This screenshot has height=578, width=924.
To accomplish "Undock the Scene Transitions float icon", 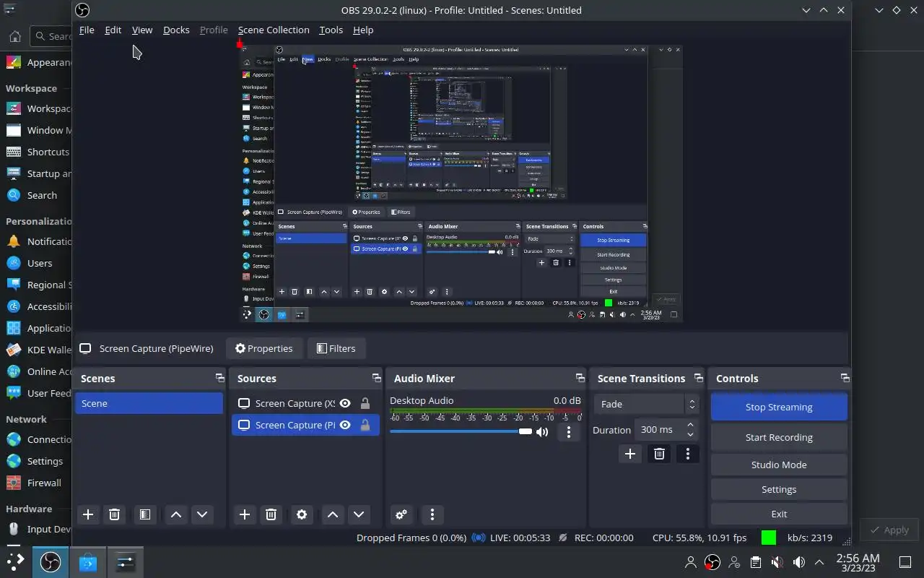I will pyautogui.click(x=698, y=378).
